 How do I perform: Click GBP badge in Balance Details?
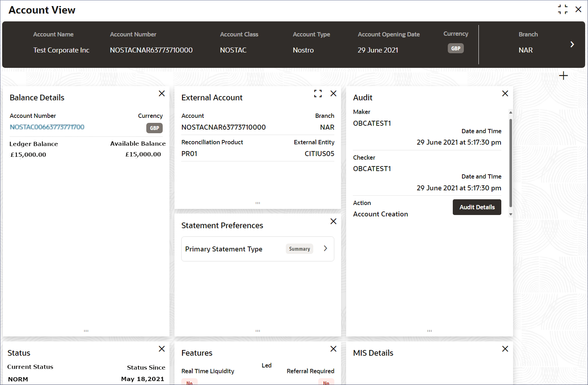[154, 128]
